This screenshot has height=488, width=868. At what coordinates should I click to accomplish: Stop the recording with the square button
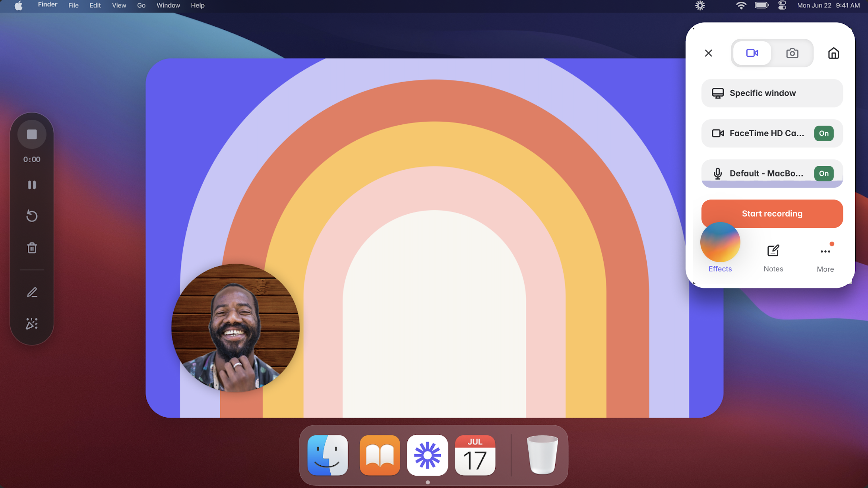pyautogui.click(x=32, y=134)
